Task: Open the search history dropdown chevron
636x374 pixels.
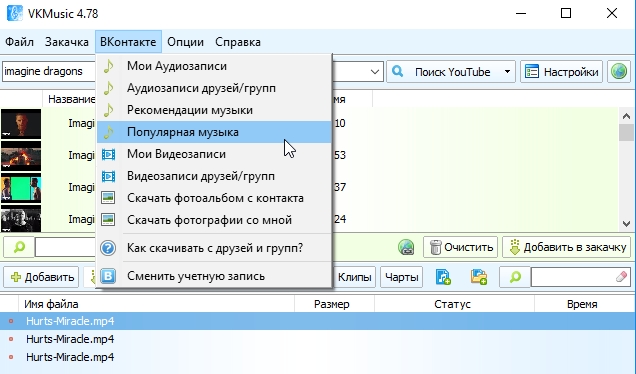Action: tap(375, 72)
